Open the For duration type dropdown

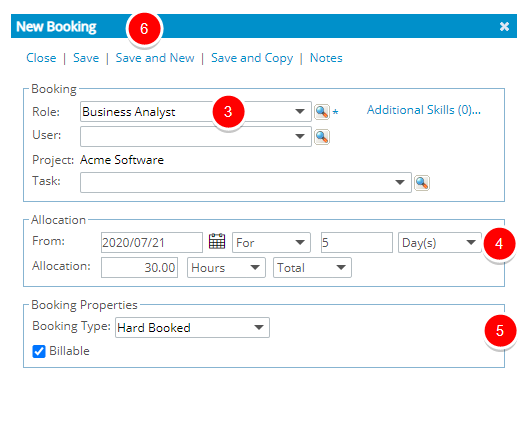coord(271,242)
